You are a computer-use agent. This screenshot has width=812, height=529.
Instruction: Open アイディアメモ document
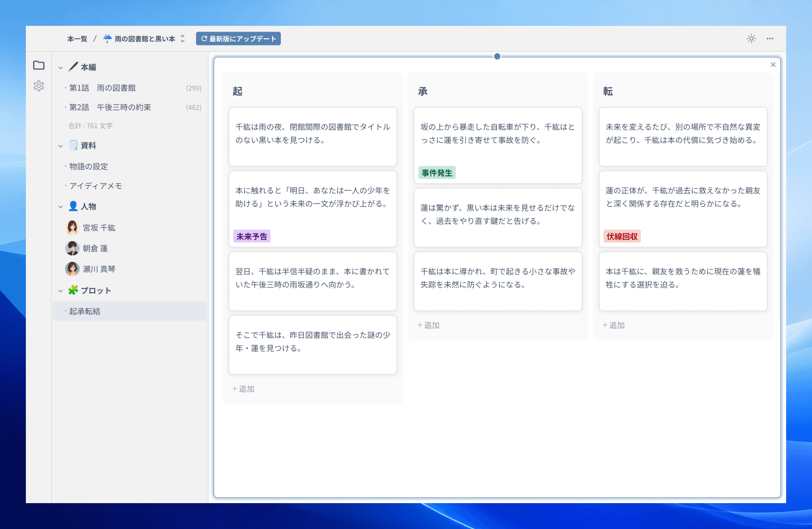point(130,186)
